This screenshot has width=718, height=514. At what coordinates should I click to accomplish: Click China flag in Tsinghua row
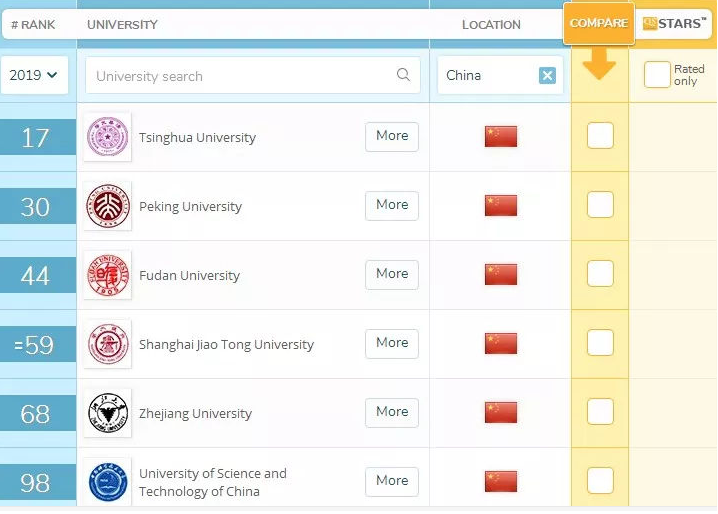click(501, 137)
